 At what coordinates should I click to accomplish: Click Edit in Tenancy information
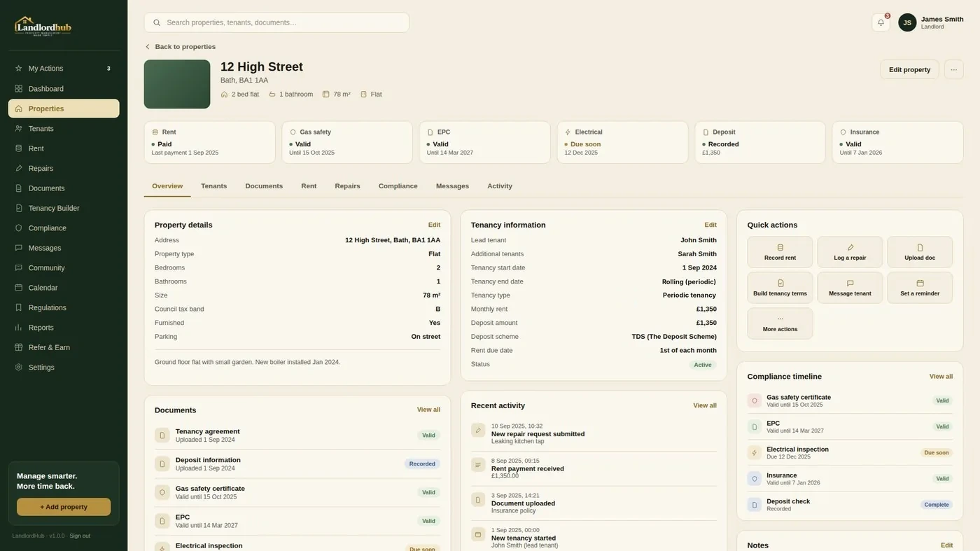[710, 225]
